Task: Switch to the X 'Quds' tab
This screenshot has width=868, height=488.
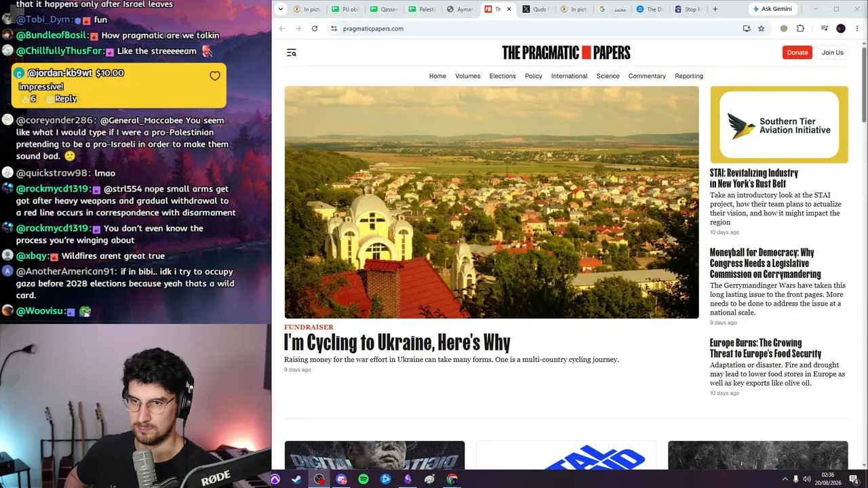Action: (536, 9)
